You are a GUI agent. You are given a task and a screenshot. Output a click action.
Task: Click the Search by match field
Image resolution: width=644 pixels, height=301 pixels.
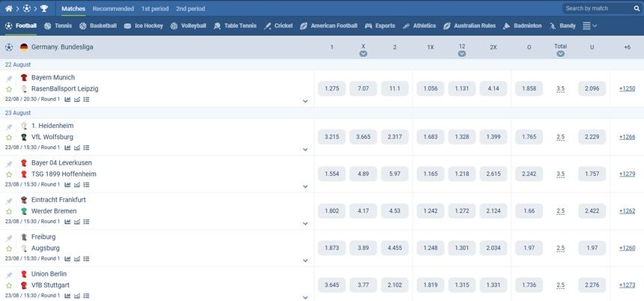(x=596, y=8)
